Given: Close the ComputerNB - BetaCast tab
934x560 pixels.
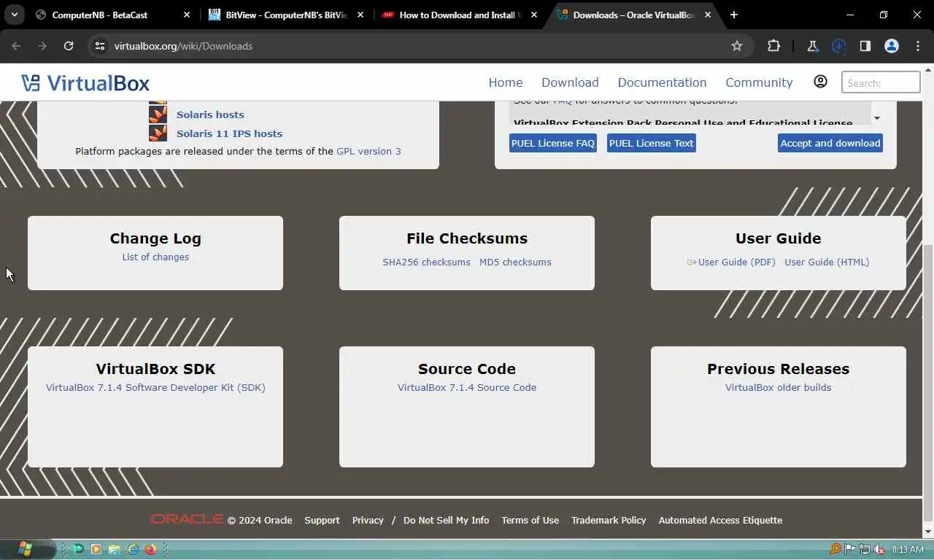Looking at the screenshot, I should 187,15.
